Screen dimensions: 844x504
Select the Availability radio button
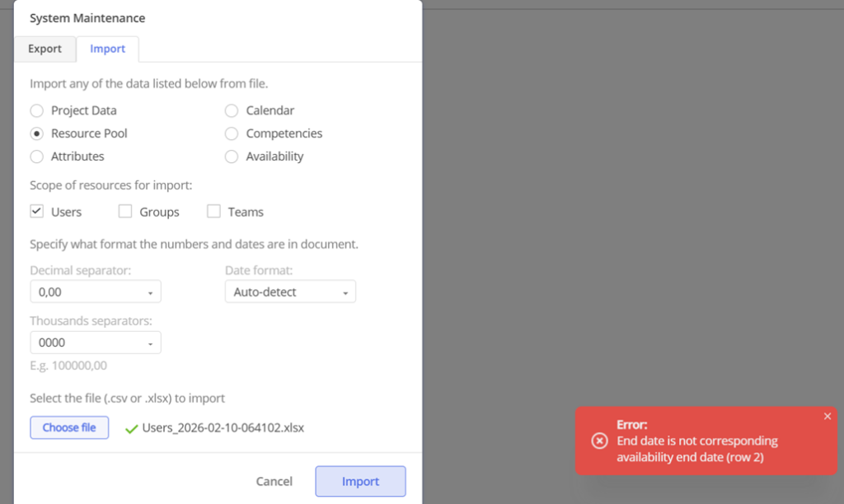coord(232,156)
